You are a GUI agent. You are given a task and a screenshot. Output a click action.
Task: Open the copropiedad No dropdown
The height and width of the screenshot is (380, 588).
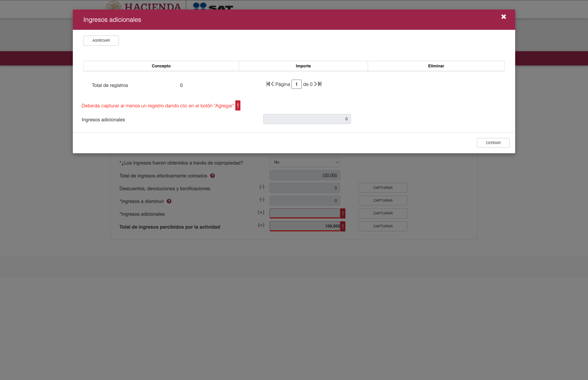pyautogui.click(x=305, y=162)
